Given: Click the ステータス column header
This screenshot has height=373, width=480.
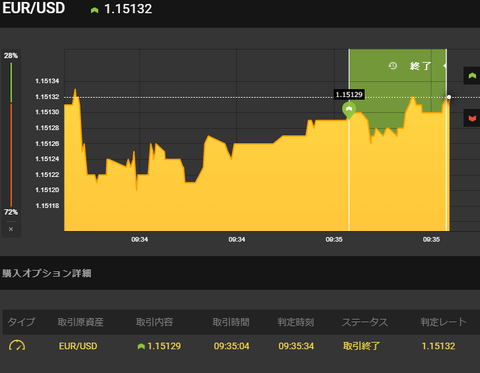Looking at the screenshot, I should tap(365, 322).
